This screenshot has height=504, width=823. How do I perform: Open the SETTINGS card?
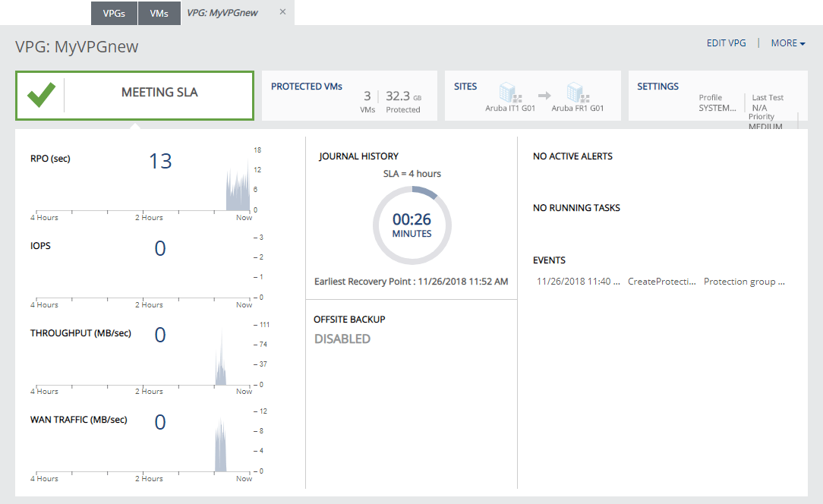tap(717, 96)
